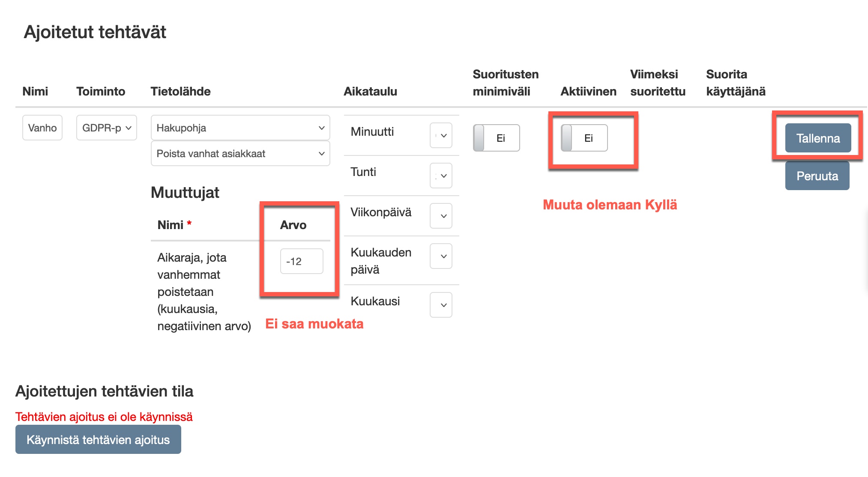Open the Kuukauden päivä dropdown

(x=441, y=256)
